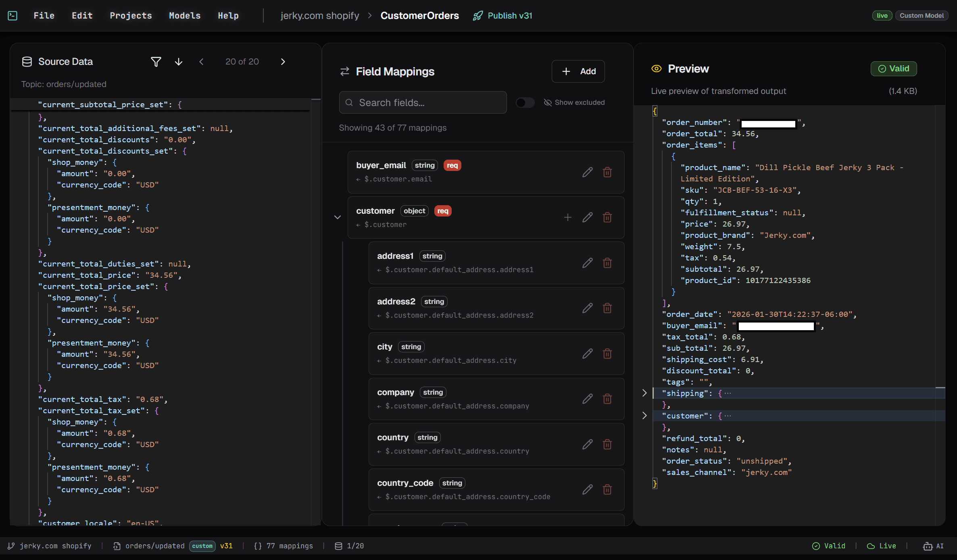Click the Search fields input
The height and width of the screenshot is (560, 957).
click(423, 102)
